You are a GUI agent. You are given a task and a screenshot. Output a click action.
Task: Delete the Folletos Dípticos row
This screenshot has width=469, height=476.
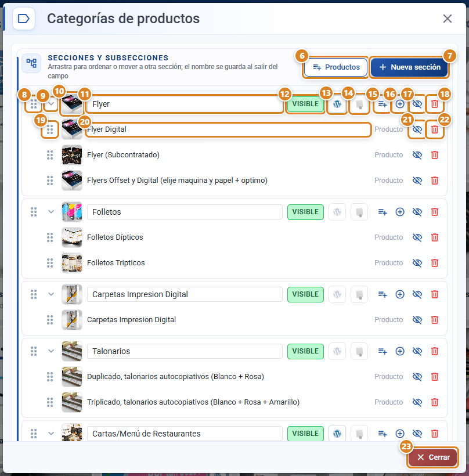pyautogui.click(x=435, y=237)
